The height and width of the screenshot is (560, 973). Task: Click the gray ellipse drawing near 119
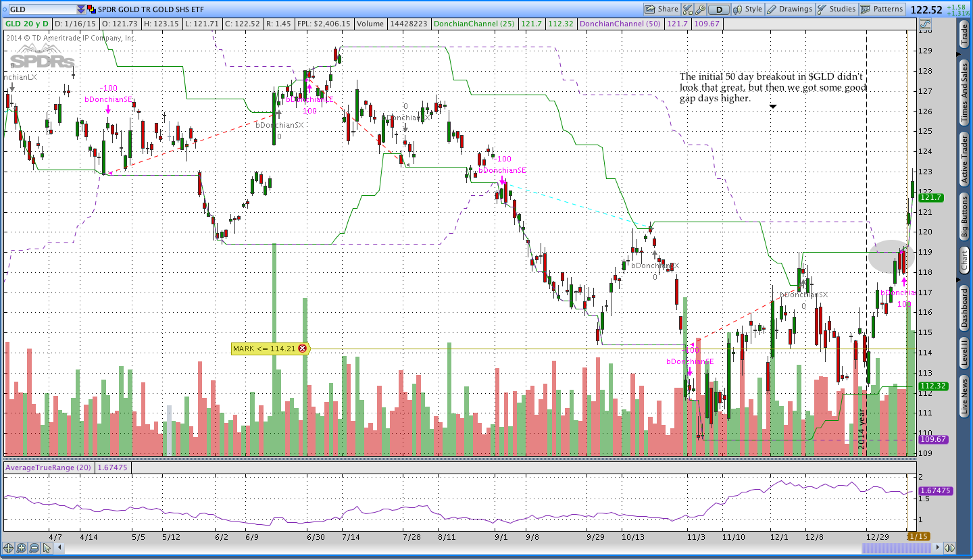coord(891,257)
